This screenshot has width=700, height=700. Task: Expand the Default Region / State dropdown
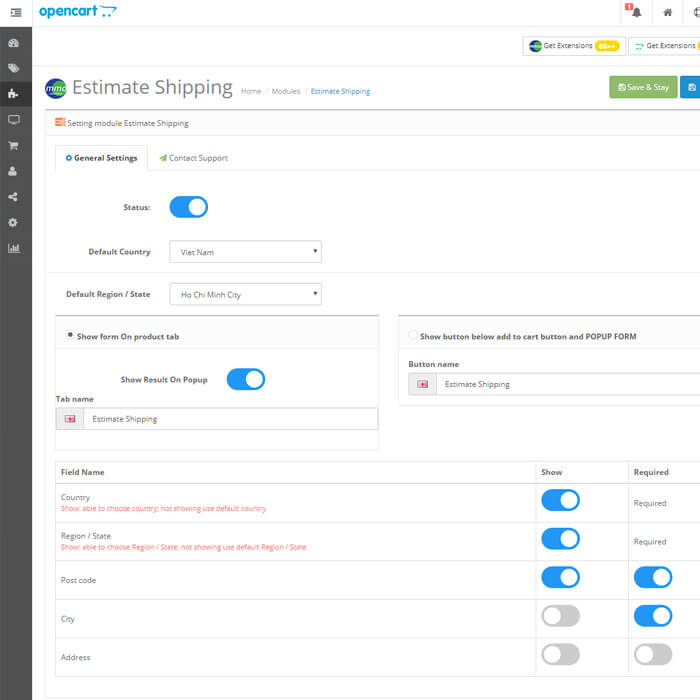tap(245, 295)
